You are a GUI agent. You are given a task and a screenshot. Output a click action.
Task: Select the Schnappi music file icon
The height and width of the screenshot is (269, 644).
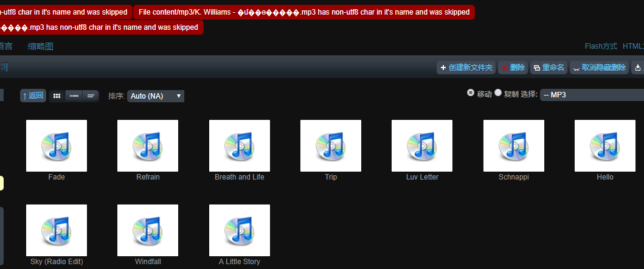[x=514, y=145]
